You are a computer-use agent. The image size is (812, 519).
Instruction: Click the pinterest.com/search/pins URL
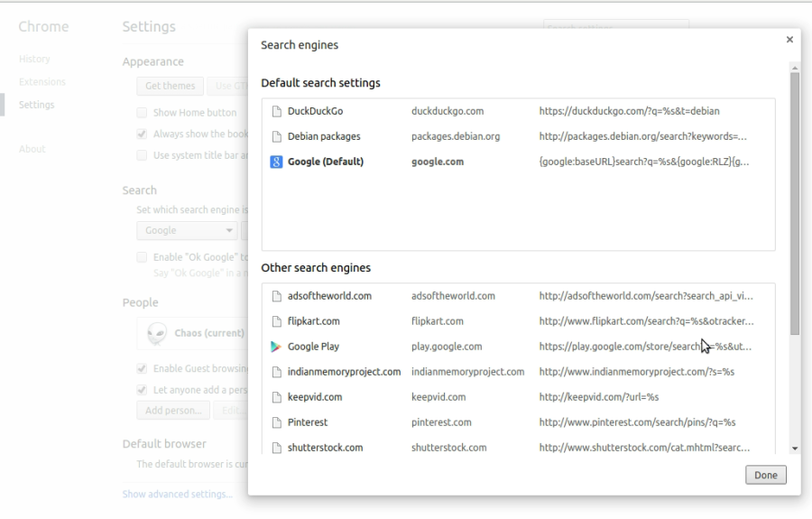coord(638,422)
